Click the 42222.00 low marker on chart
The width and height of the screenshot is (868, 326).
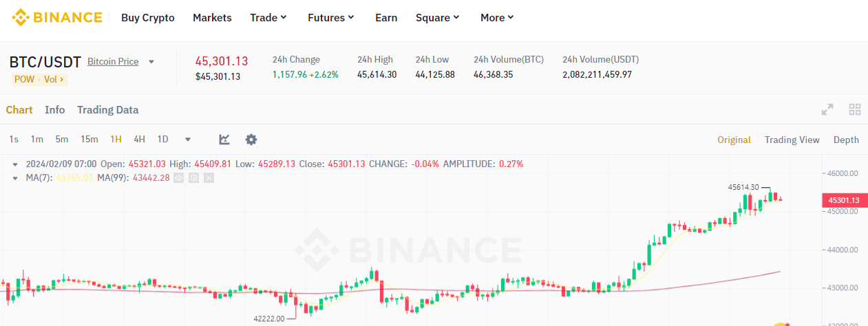269,319
